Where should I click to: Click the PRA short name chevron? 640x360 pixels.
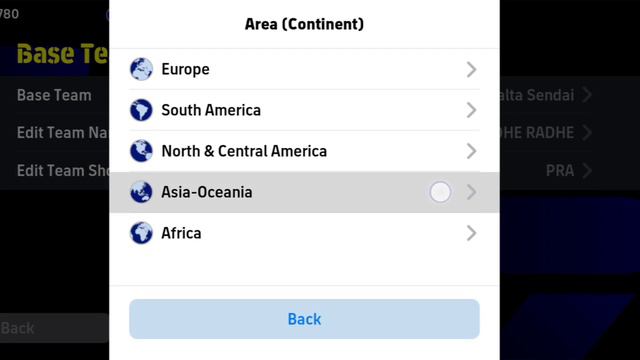[x=587, y=170]
